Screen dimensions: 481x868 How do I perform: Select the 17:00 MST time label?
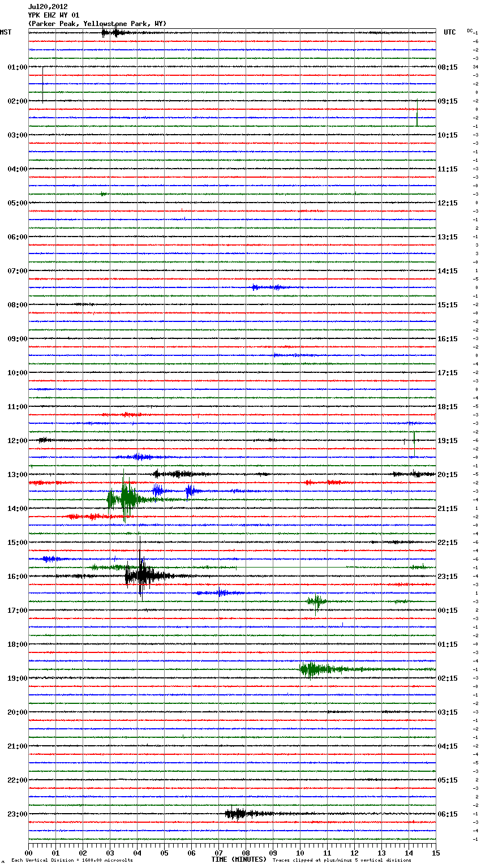click(18, 611)
